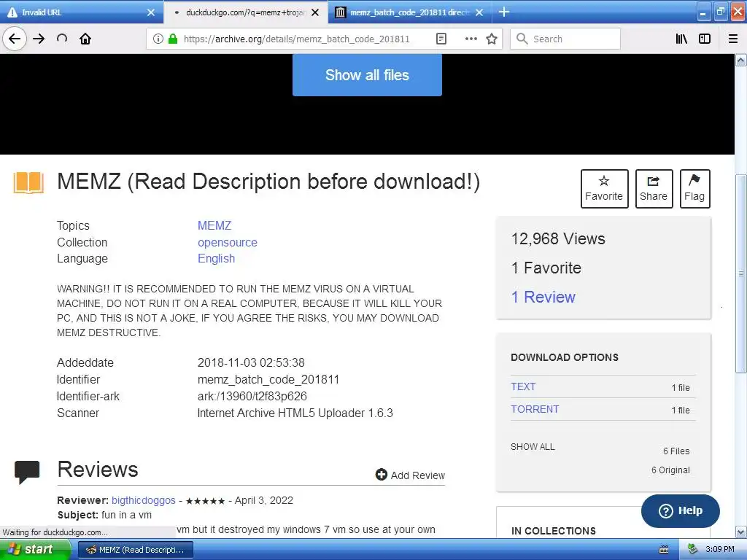
Task: Stop loading the current page
Action: click(x=62, y=39)
